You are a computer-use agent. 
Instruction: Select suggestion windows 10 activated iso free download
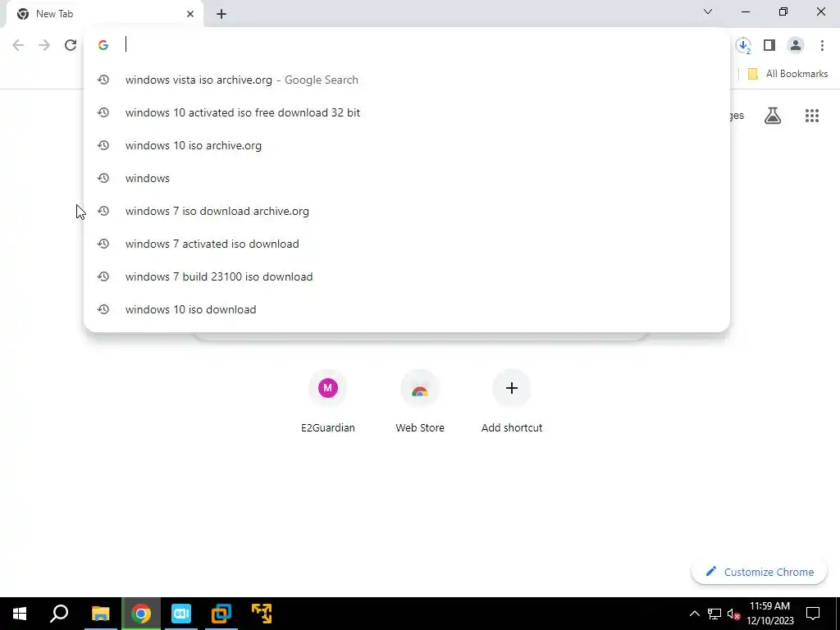coord(407,112)
